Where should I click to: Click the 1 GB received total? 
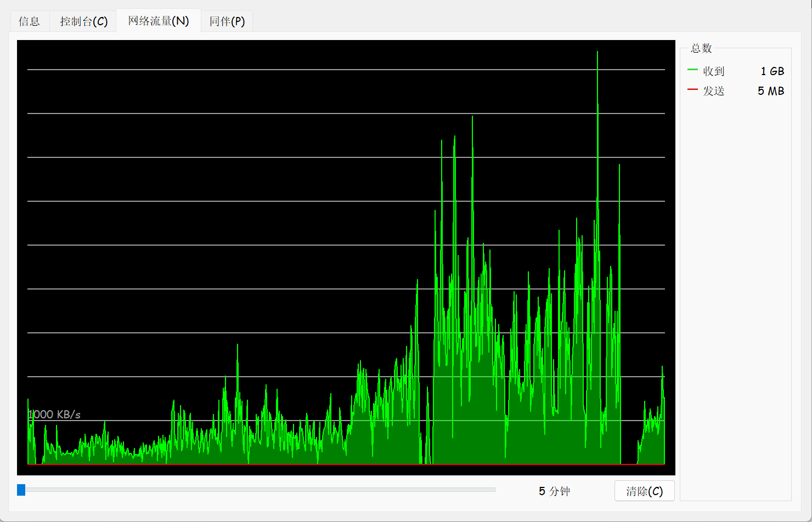[x=772, y=71]
